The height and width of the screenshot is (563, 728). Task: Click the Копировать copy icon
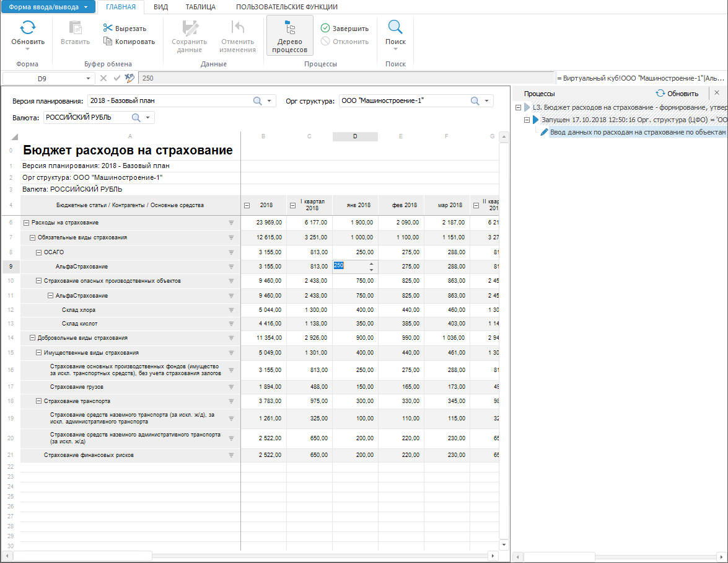click(108, 42)
